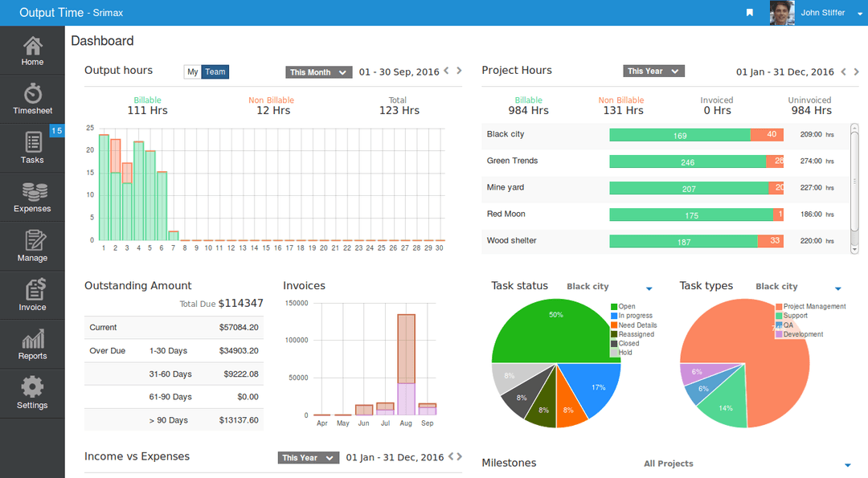The height and width of the screenshot is (478, 868).
Task: Switch Output hours to Team view
Action: point(215,72)
